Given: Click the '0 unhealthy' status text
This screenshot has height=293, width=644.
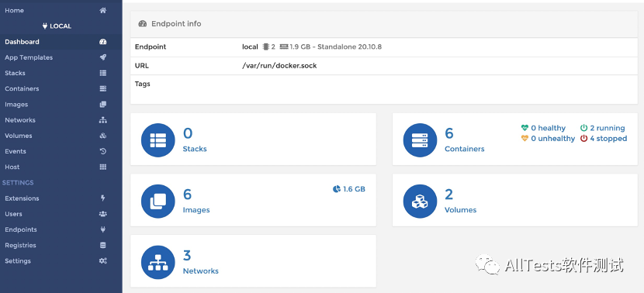Looking at the screenshot, I should tap(552, 139).
